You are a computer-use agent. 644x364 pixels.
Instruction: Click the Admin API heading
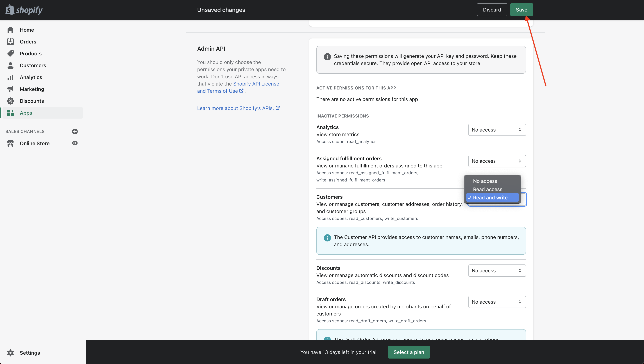[x=211, y=49]
